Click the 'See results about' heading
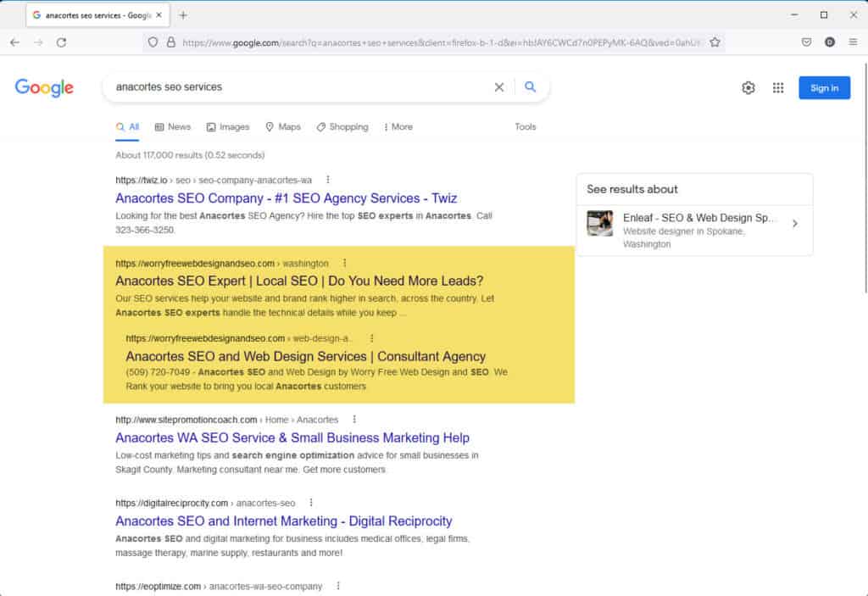 click(x=632, y=189)
